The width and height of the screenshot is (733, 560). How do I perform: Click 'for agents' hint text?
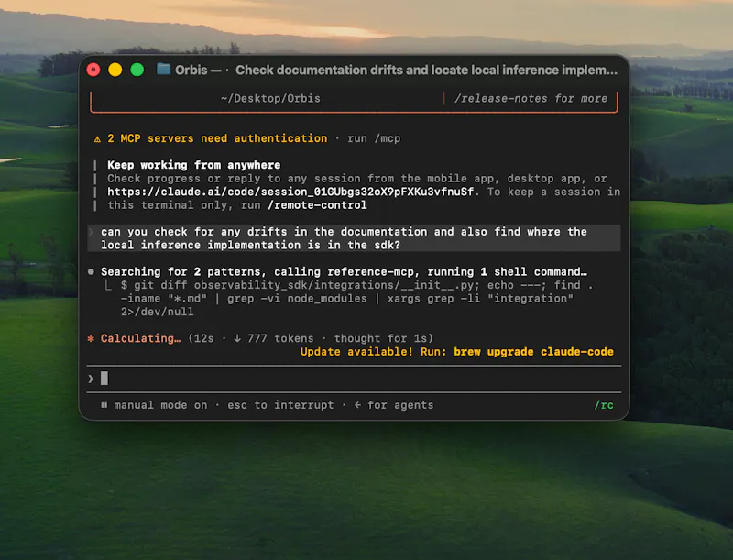coord(400,405)
